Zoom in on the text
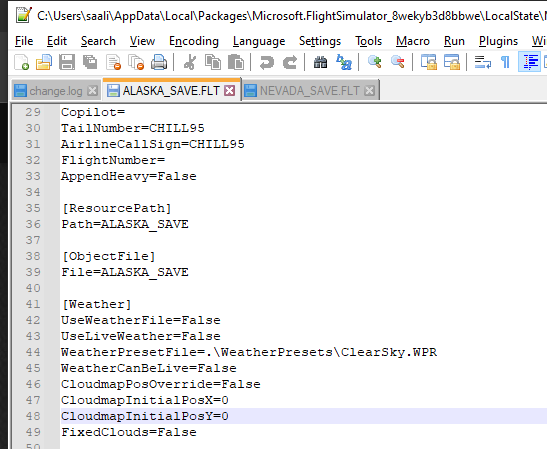Viewport: 547px width, 449px height. [x=375, y=62]
